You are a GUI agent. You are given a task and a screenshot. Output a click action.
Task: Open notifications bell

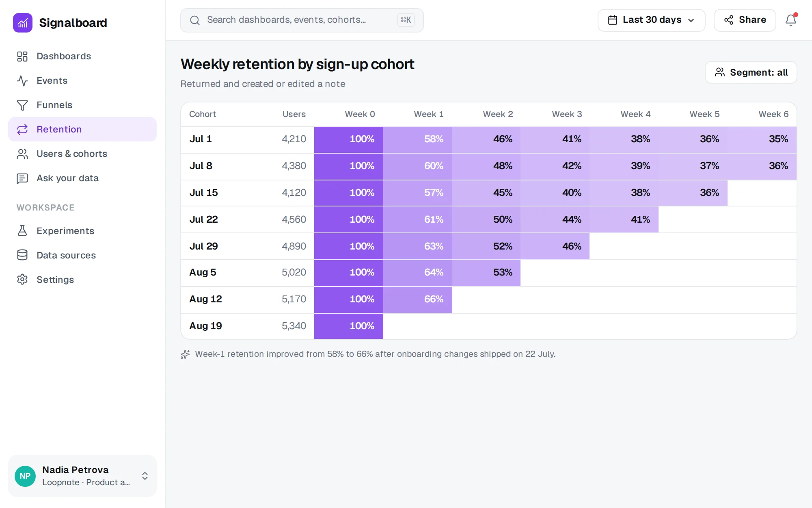791,20
